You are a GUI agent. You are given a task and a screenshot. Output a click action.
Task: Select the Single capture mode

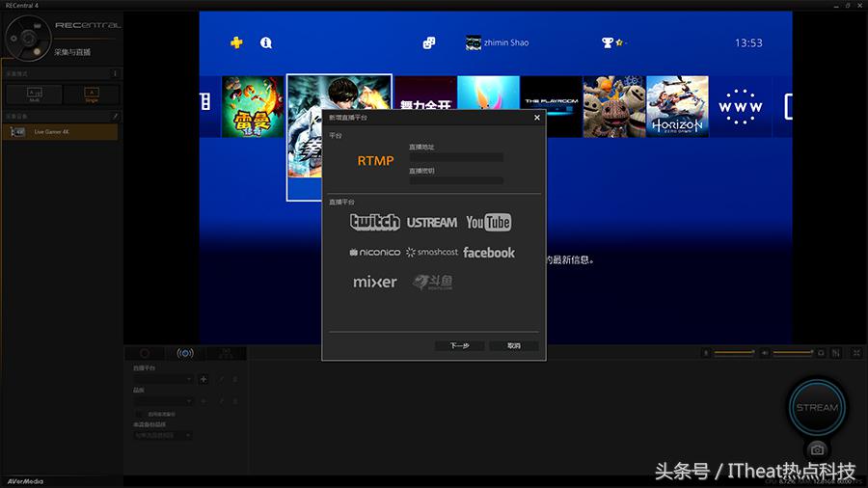tap(92, 95)
